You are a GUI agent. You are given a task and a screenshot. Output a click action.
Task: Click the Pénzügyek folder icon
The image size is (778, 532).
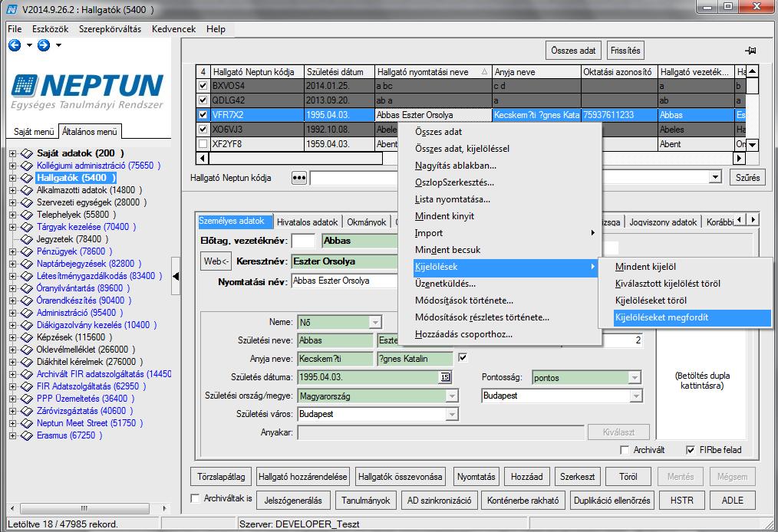(x=26, y=251)
